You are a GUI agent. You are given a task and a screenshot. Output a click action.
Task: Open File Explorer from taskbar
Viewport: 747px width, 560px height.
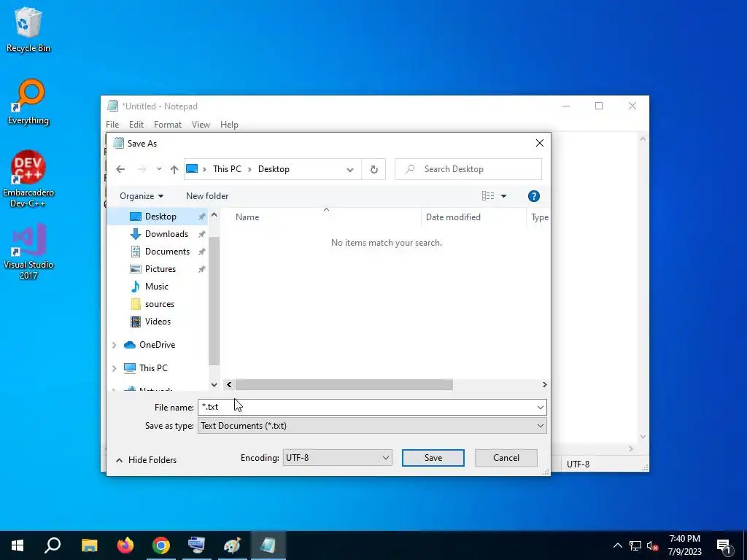(90, 545)
